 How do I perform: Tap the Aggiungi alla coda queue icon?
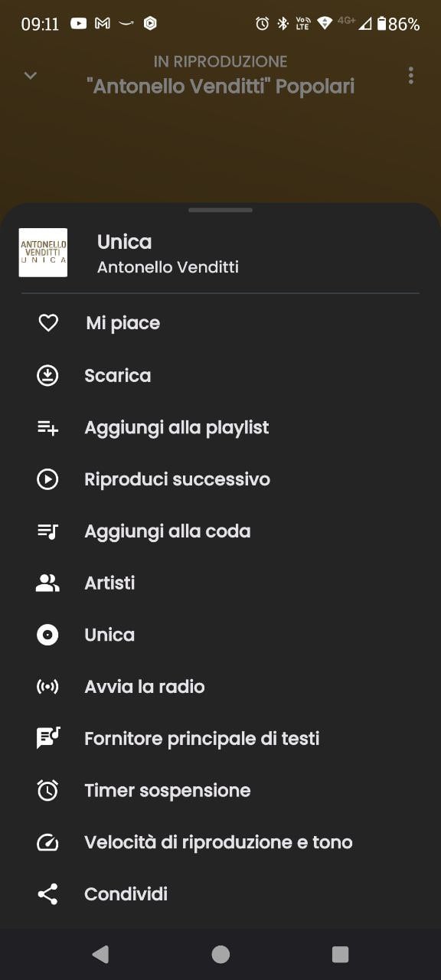[x=47, y=531]
